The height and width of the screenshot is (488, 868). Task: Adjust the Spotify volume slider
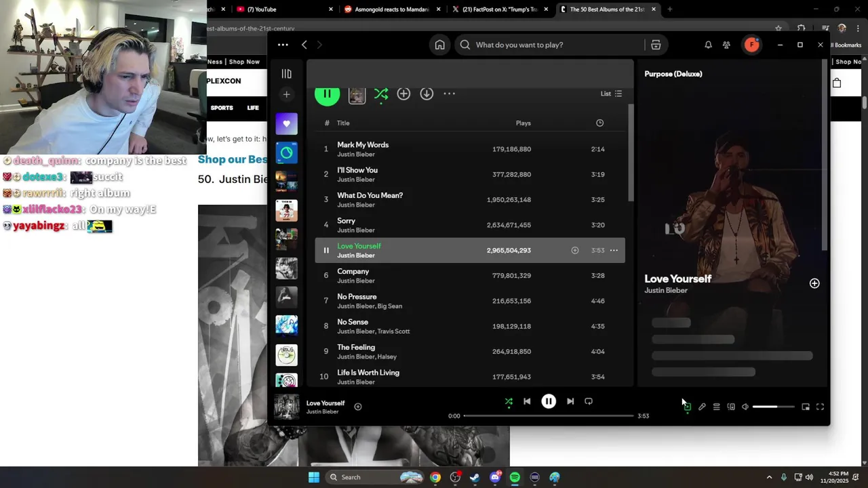(x=774, y=407)
